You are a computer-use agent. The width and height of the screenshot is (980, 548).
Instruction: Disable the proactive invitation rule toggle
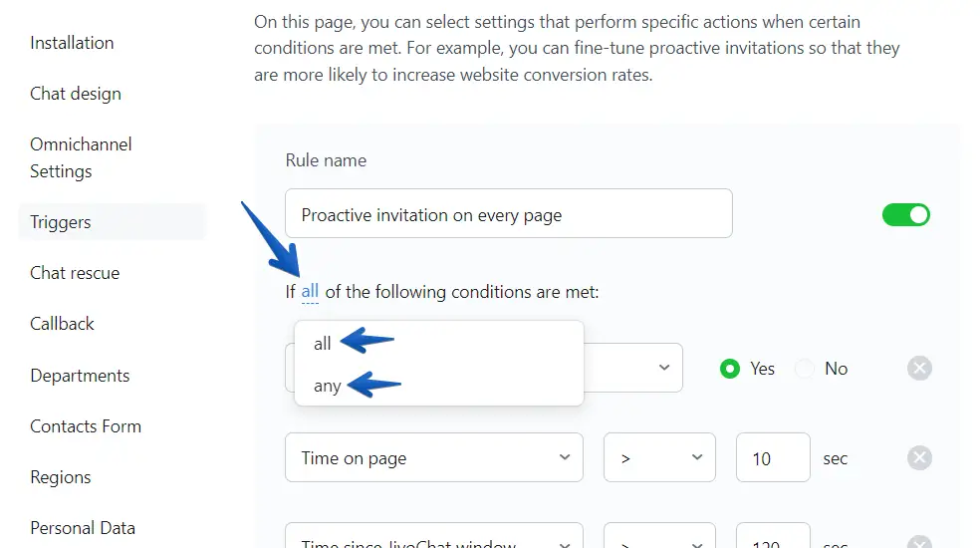pos(905,214)
